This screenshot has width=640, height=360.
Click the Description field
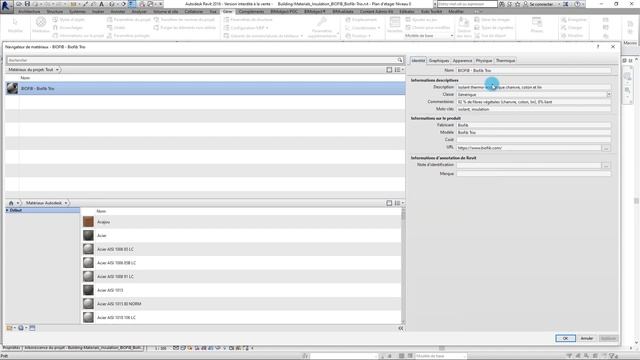[533, 87]
